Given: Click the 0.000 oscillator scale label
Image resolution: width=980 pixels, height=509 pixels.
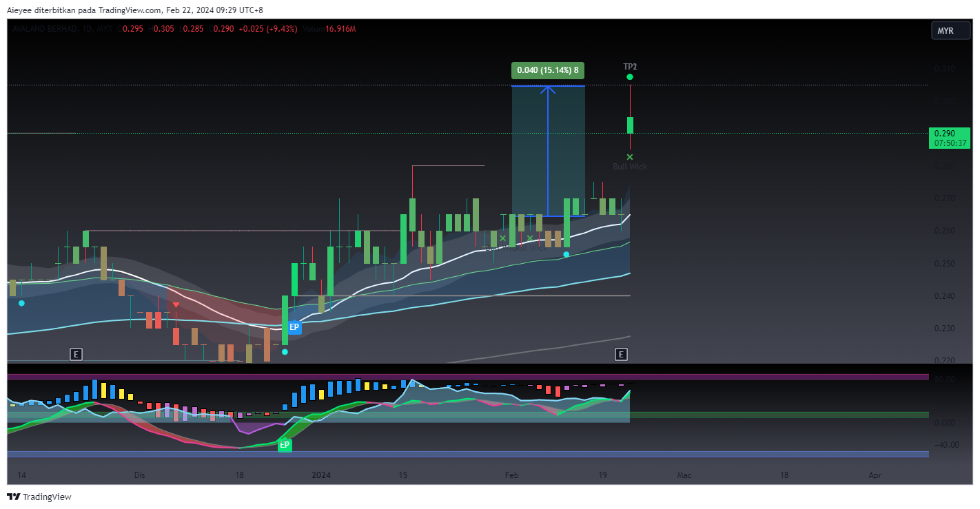Looking at the screenshot, I should [944, 423].
